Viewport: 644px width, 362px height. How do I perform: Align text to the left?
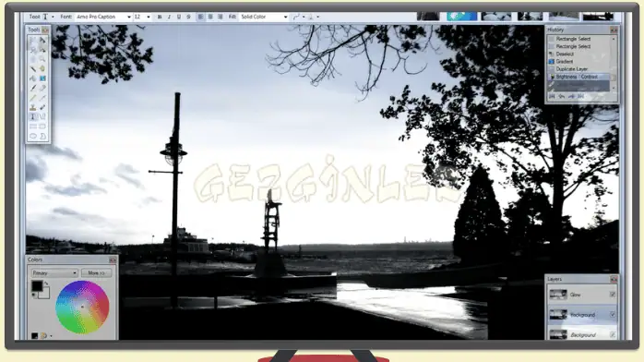point(200,17)
